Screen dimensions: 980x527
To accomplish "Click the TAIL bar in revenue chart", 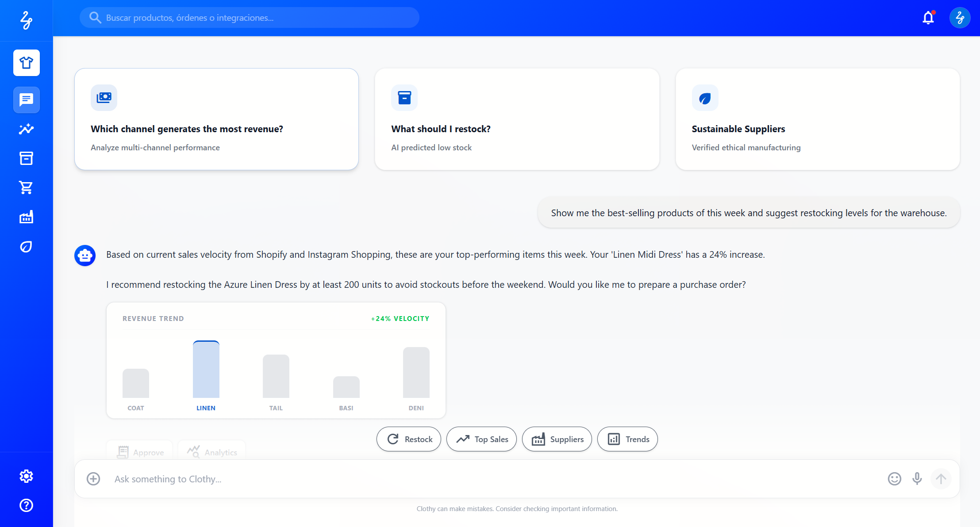I will pyautogui.click(x=276, y=376).
